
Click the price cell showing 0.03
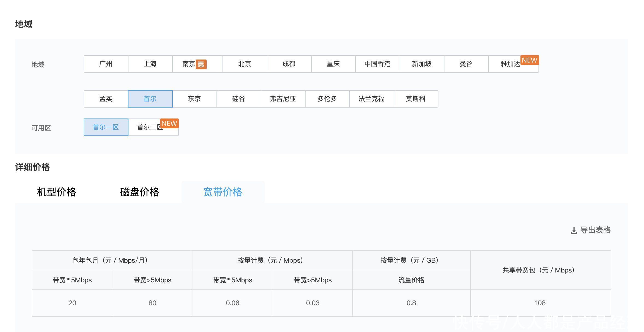pyautogui.click(x=313, y=303)
